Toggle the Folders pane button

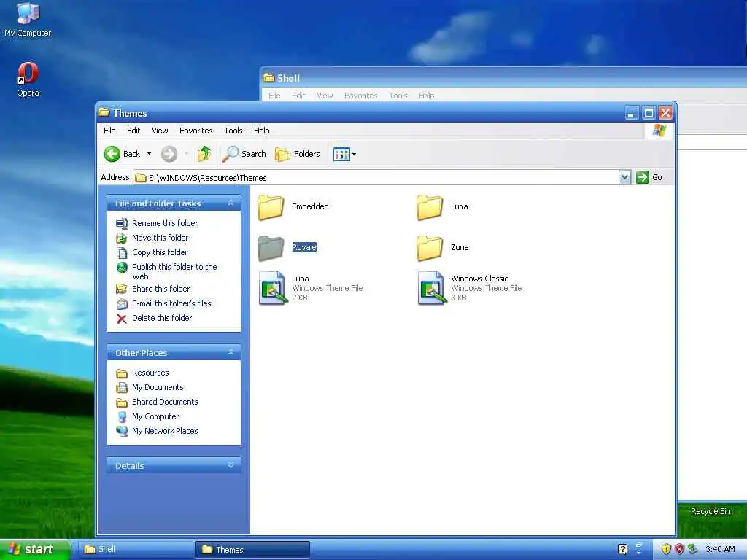coord(298,154)
